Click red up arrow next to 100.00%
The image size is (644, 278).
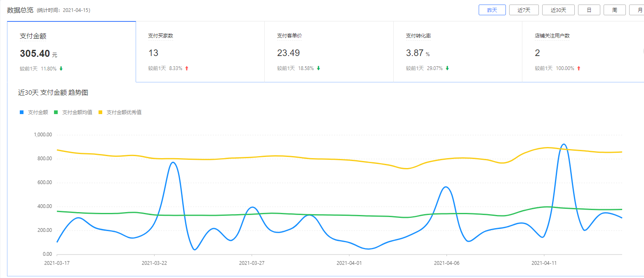pos(579,68)
